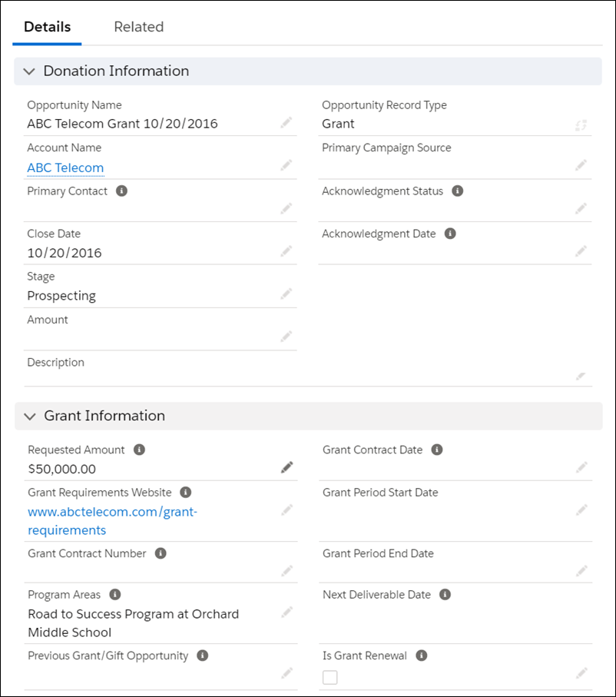This screenshot has width=616, height=697.
Task: Enable the Is Grant Renewal checkbox
Action: [330, 677]
